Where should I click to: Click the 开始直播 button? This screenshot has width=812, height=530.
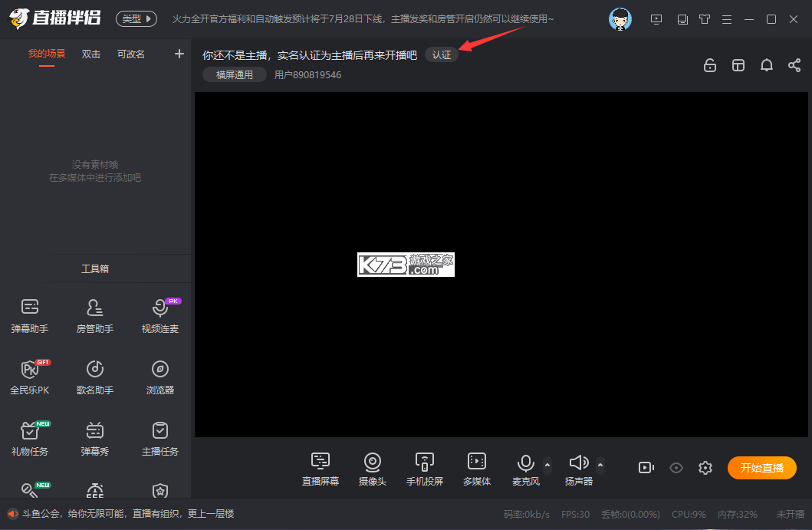[x=761, y=468]
